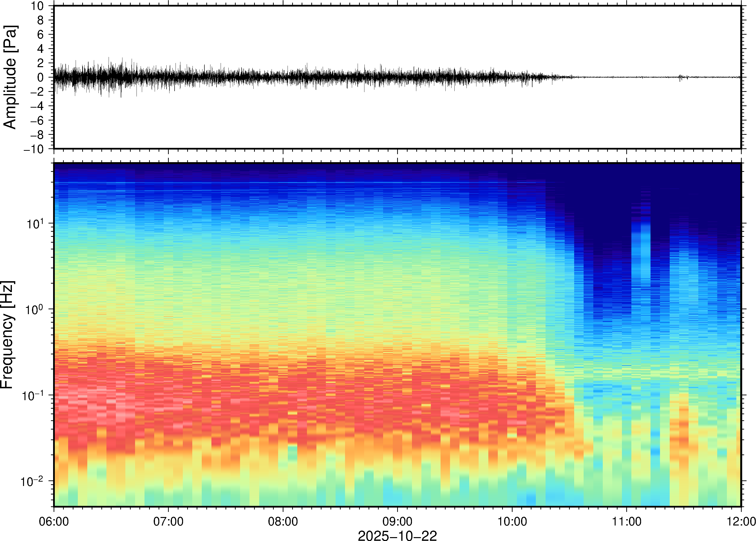Click the 10⁰ frequency tick label

pyautogui.click(x=34, y=310)
